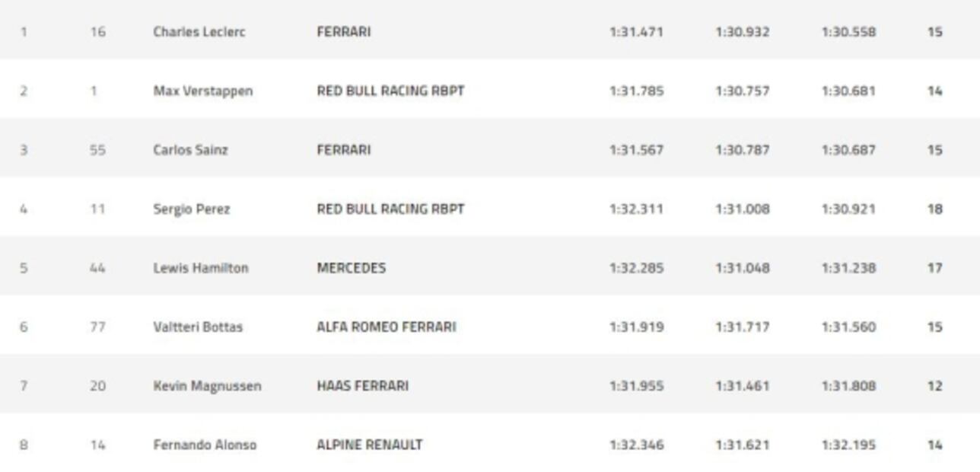This screenshot has width=980, height=472.
Task: Click the HAAS FERRARI team name
Action: click(363, 386)
